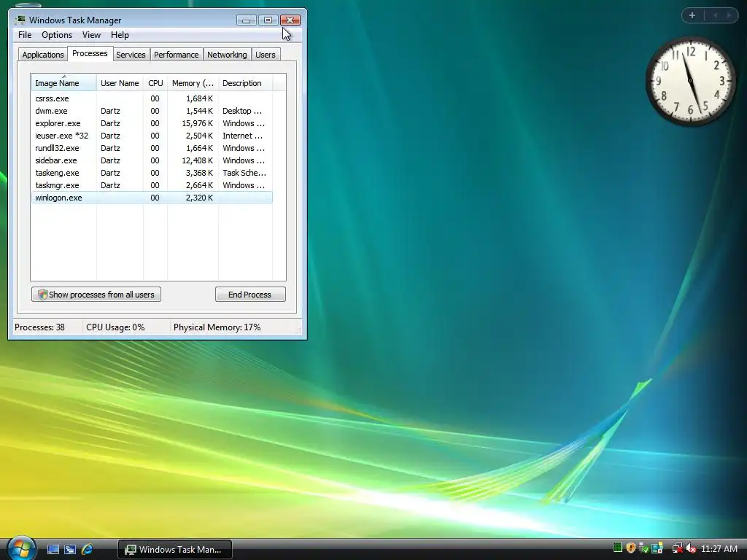This screenshot has width=747, height=560.
Task: Sort by the Memory column header
Action: click(193, 83)
